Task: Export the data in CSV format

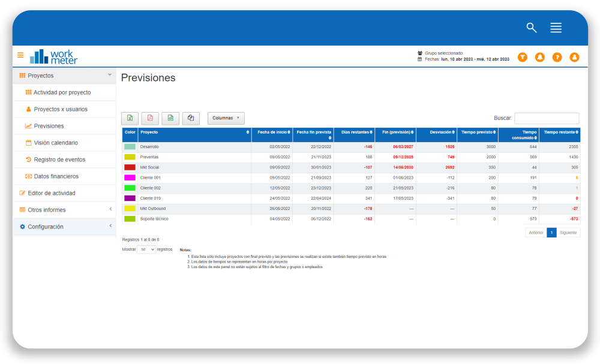Action: coord(170,118)
